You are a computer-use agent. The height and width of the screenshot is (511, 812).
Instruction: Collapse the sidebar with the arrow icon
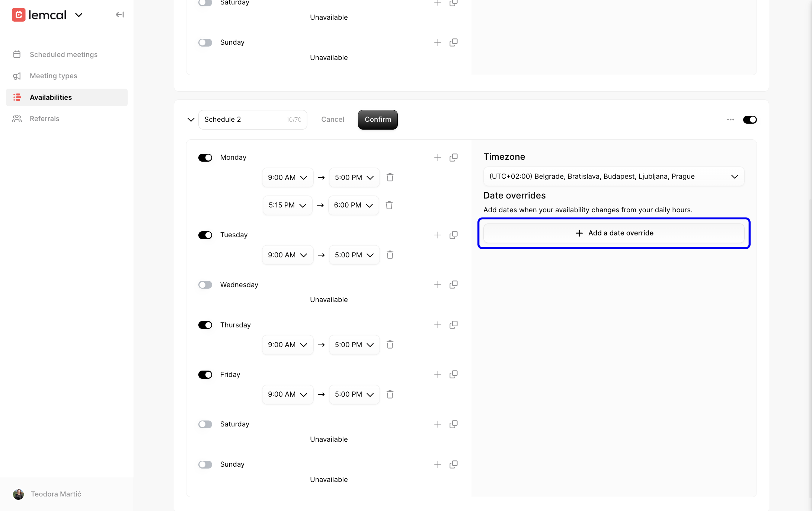119,14
